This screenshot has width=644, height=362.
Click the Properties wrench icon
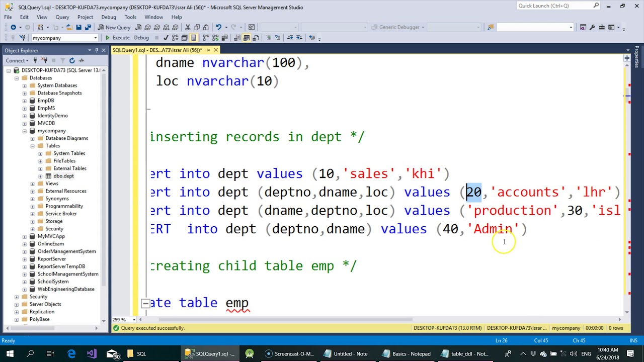coord(592,27)
